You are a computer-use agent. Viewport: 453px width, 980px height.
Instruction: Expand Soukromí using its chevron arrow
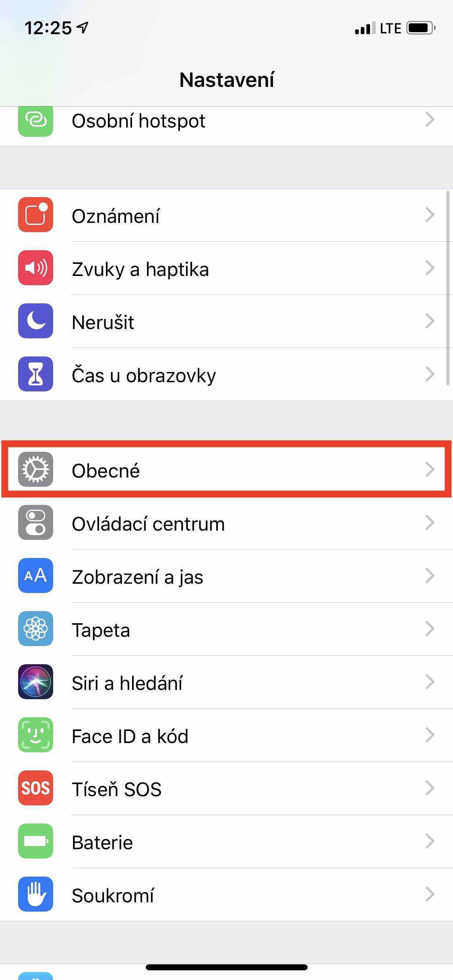430,894
